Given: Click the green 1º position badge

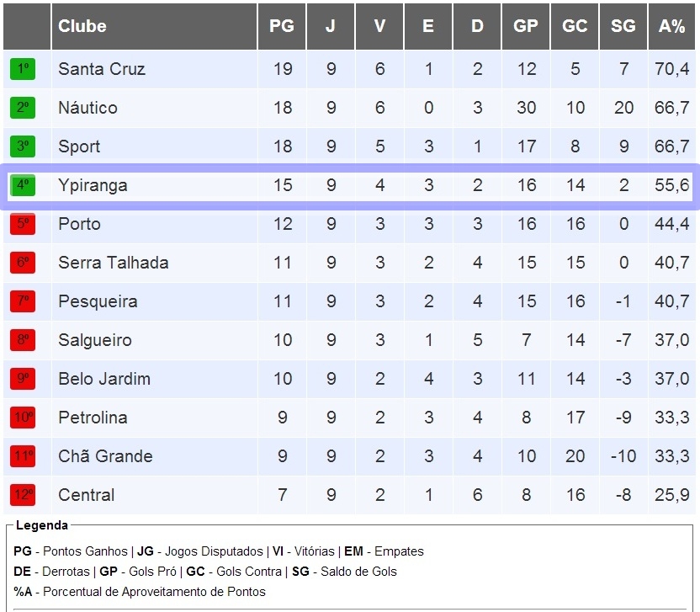Looking at the screenshot, I should 23,69.
